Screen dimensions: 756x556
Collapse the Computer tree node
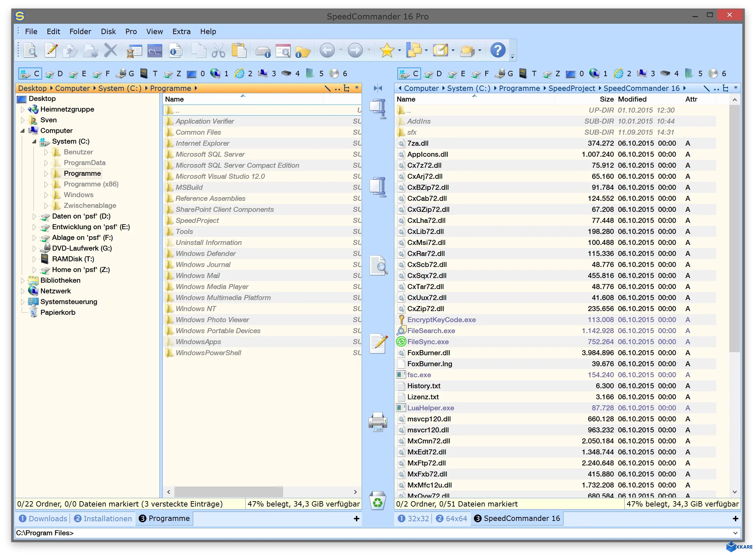[22, 131]
